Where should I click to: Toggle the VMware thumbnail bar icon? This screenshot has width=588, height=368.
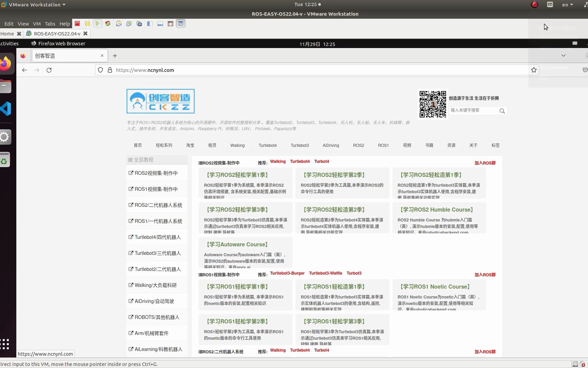point(160,24)
